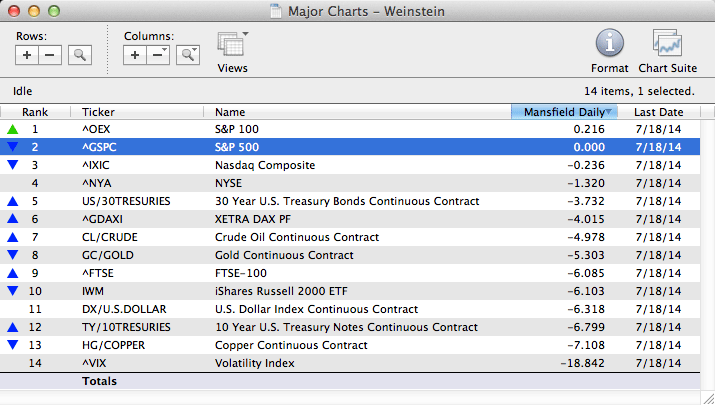Click the Last Date column header
The width and height of the screenshot is (715, 405).
click(x=658, y=112)
